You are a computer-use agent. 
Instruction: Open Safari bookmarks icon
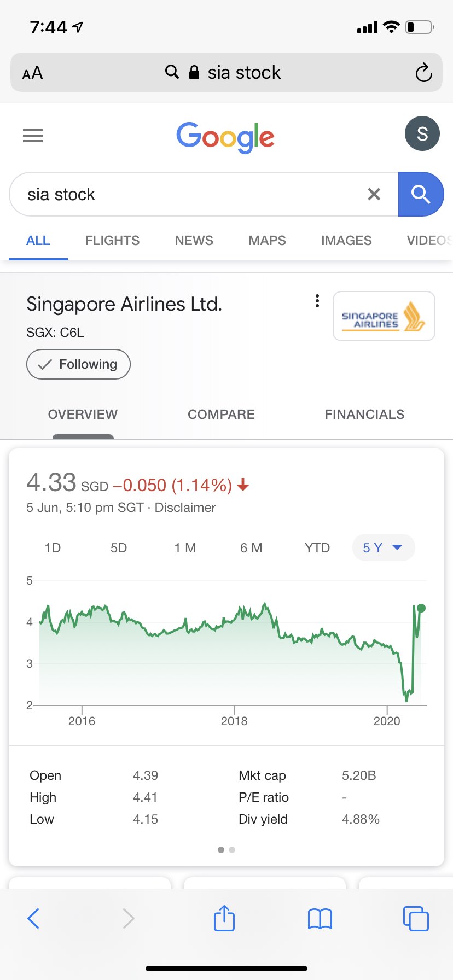pos(320,919)
